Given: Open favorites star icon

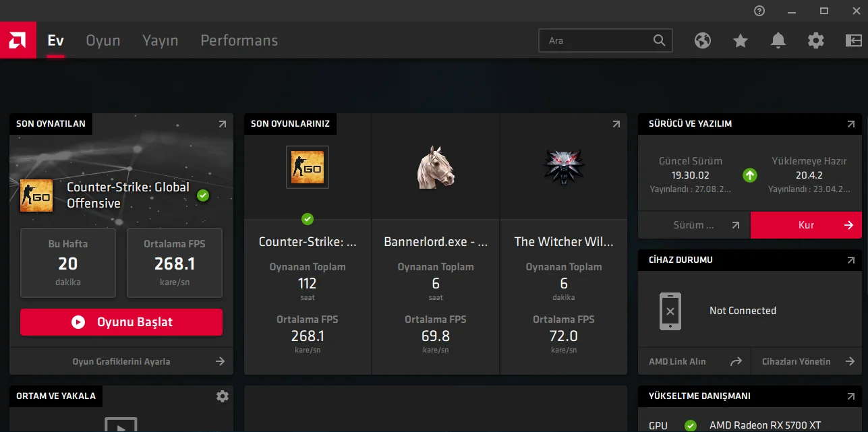Looking at the screenshot, I should coord(741,41).
